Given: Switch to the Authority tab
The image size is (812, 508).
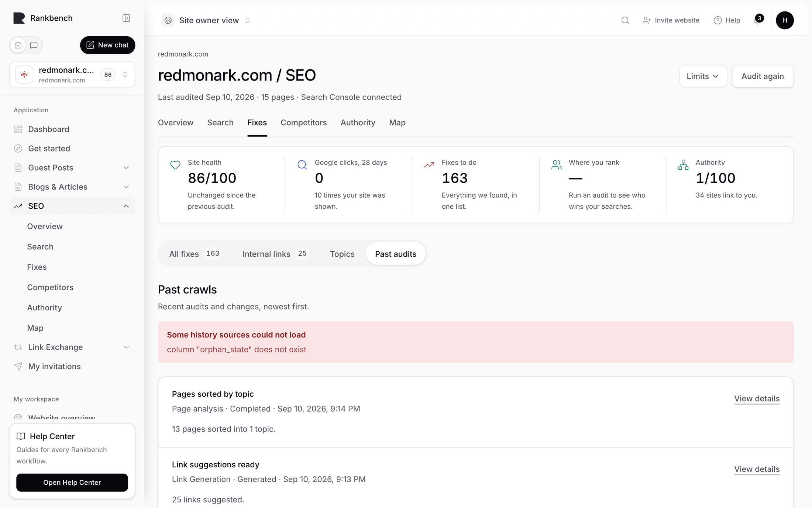Looking at the screenshot, I should 358,123.
